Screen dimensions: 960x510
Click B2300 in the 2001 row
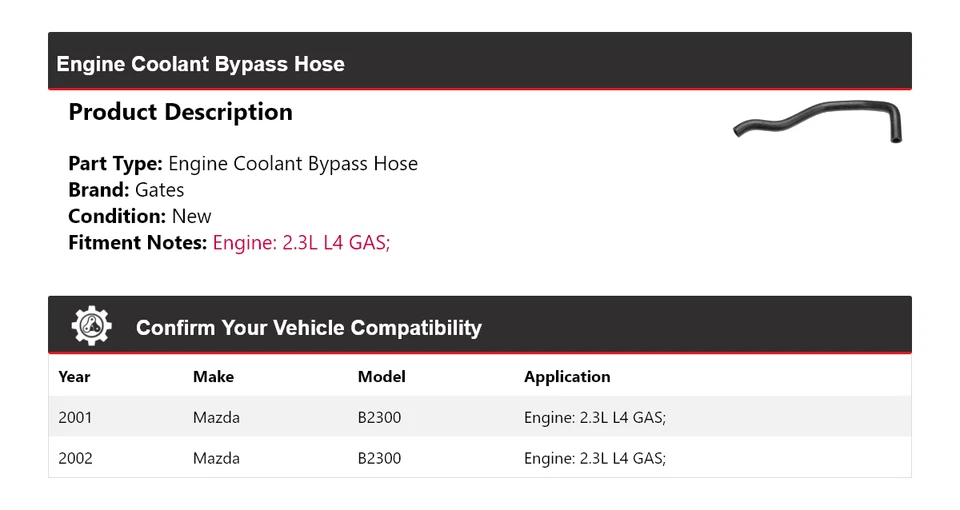point(379,417)
